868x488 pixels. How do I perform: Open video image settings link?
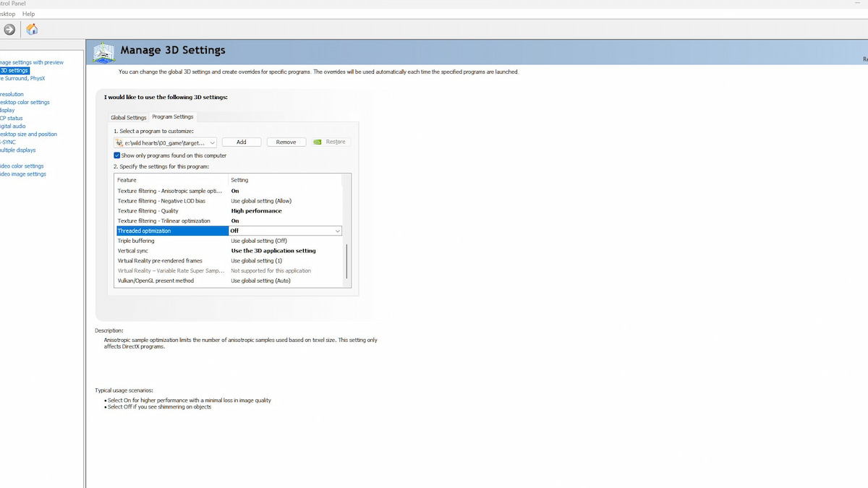tap(23, 174)
